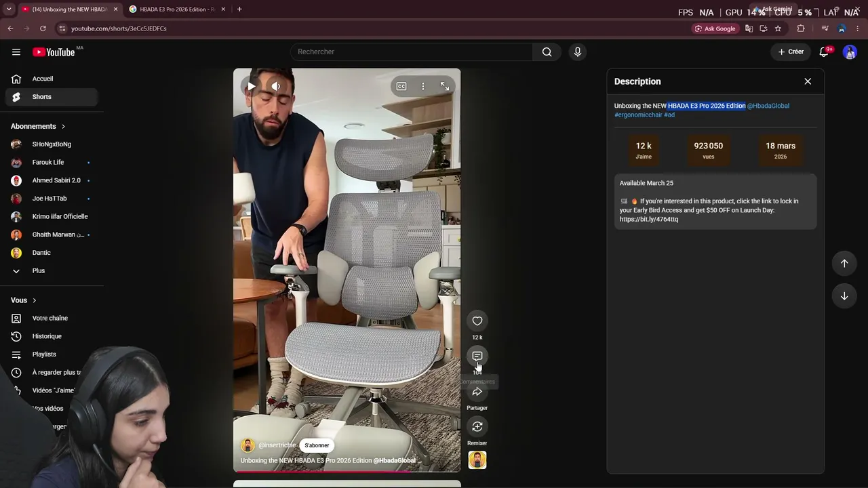Screen dimensions: 868x488
Task: Go to the previous Short with up arrow
Action: (x=844, y=263)
